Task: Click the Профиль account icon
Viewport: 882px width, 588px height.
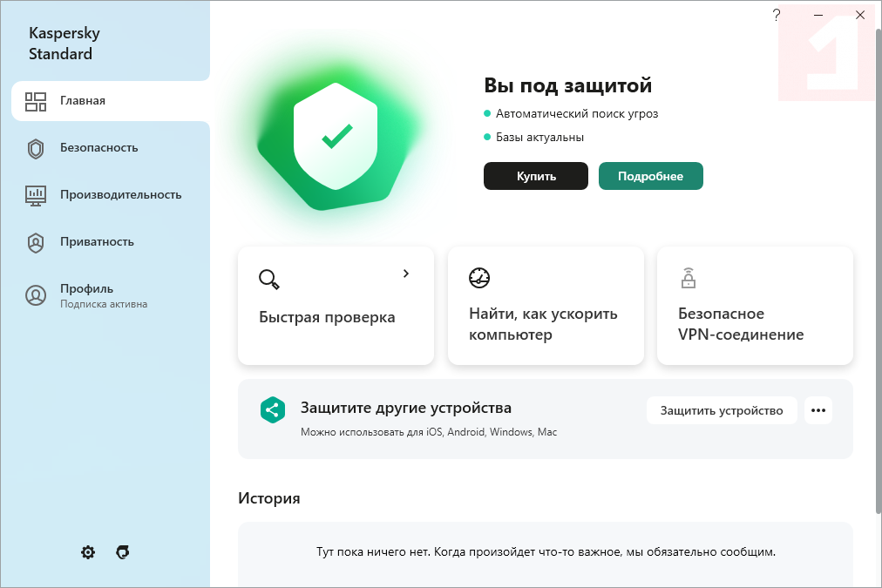Action: [36, 295]
